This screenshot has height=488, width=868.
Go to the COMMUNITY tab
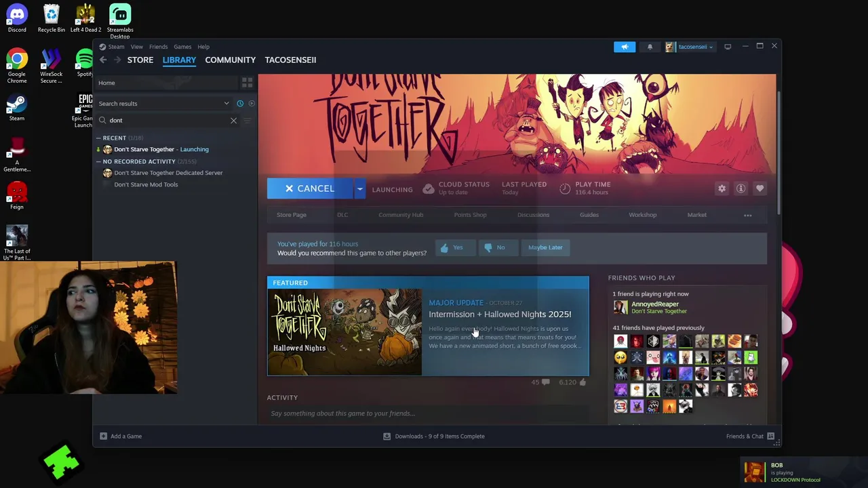click(231, 60)
